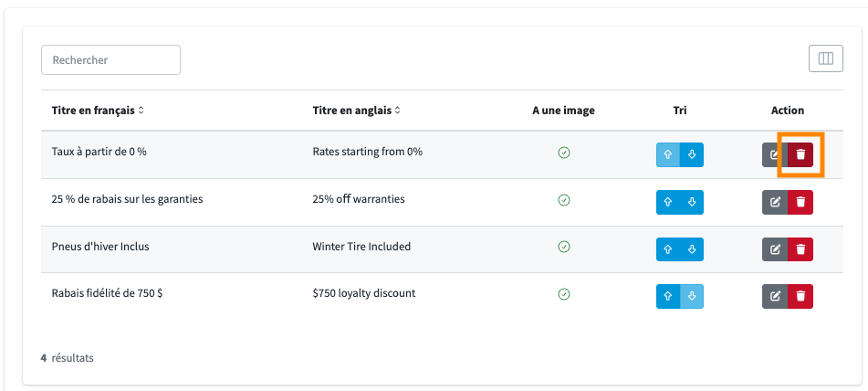Viewport: 868px width, 391px height.
Task: Open the column visibility selector
Action: click(x=825, y=58)
